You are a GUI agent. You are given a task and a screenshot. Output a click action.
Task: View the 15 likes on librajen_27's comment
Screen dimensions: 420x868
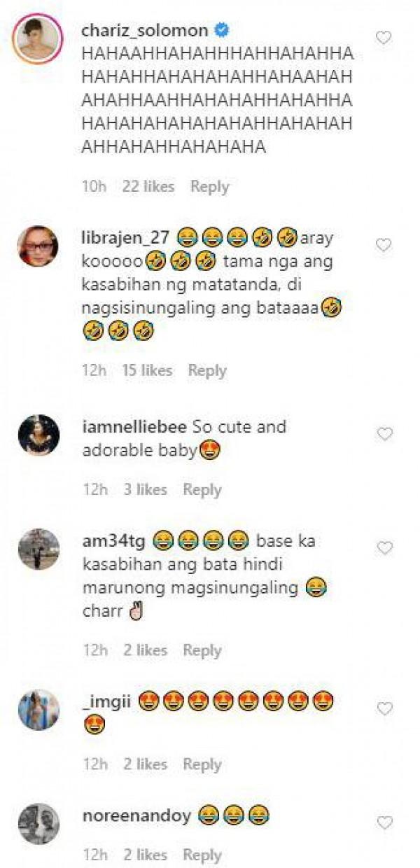coord(146,371)
